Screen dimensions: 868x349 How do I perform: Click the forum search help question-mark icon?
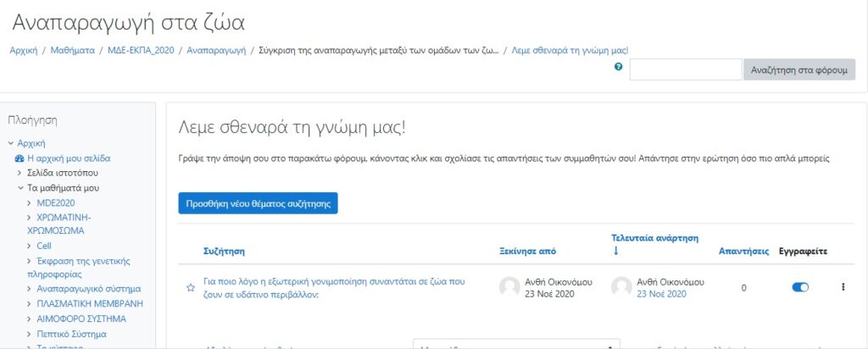(619, 68)
